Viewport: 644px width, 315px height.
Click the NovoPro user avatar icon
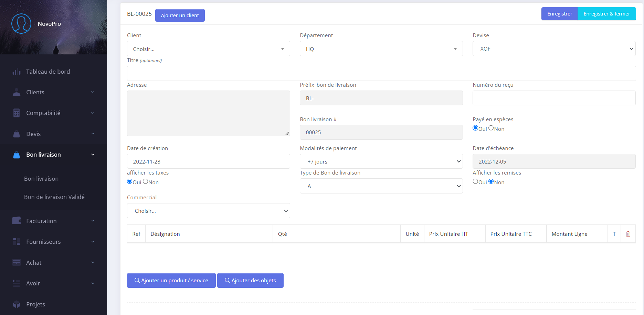pos(21,23)
